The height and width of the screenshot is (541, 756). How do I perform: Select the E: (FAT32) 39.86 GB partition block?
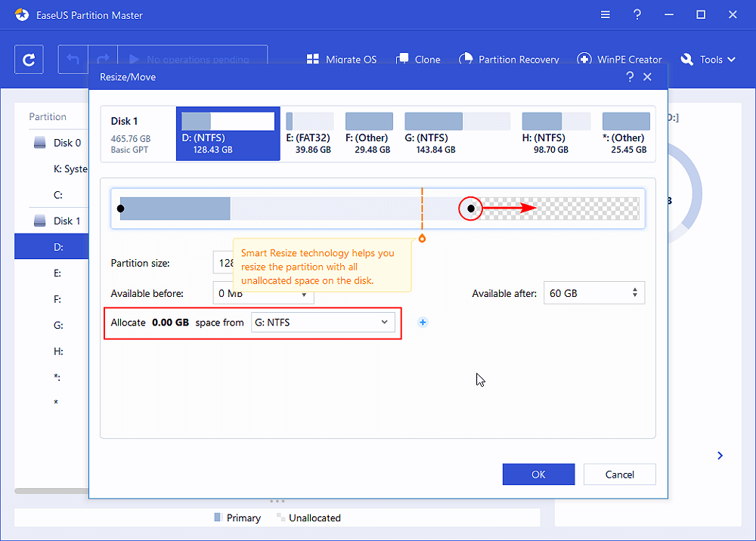[309, 134]
